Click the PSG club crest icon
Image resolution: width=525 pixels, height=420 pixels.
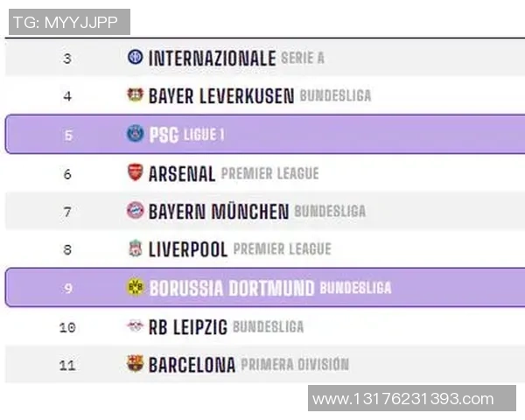[x=135, y=134]
